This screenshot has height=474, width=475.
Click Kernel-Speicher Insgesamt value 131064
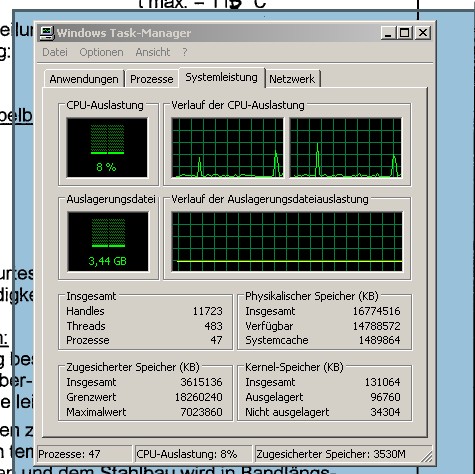point(382,382)
